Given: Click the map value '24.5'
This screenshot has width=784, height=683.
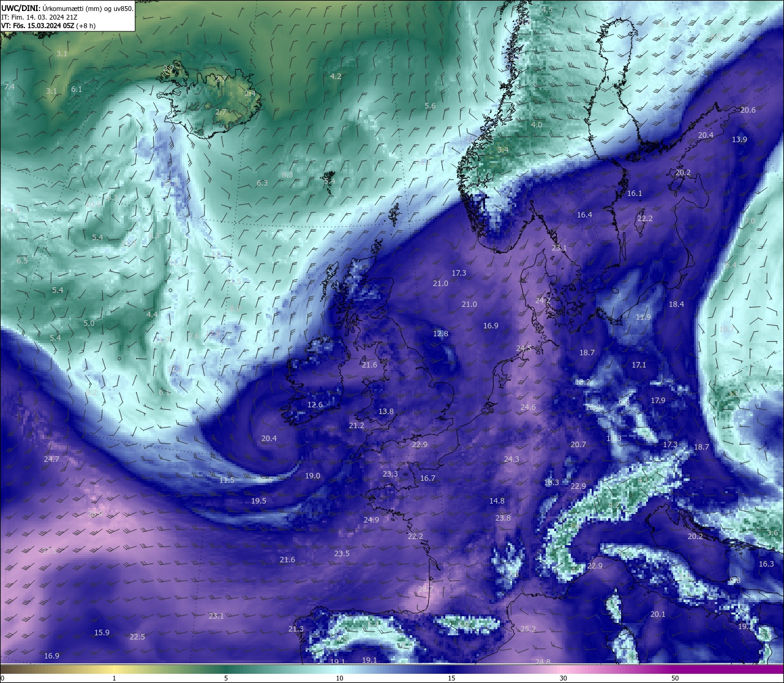Looking at the screenshot, I should coord(524,348).
